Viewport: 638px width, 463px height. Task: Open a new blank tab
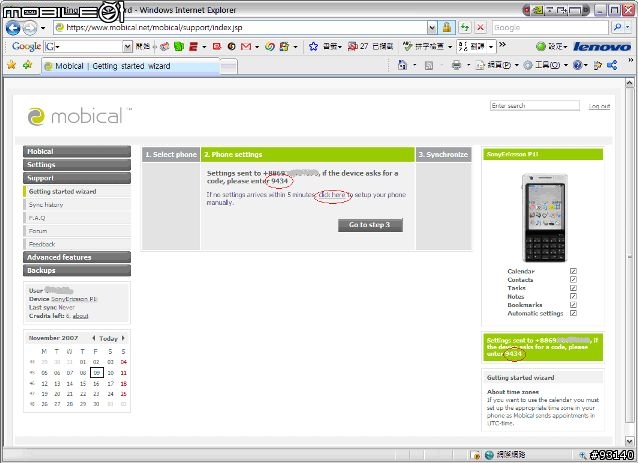pos(229,66)
